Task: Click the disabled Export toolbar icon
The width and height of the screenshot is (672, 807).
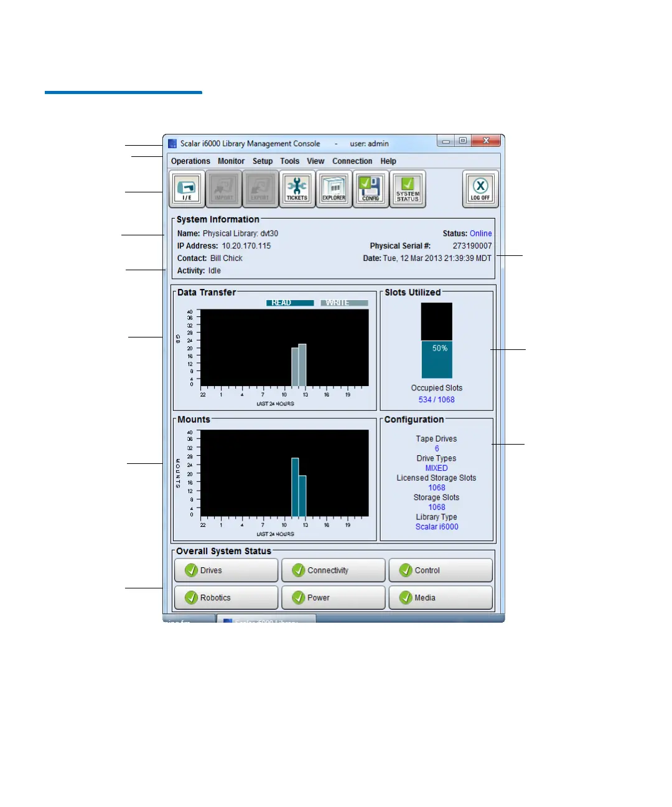Action: [260, 189]
